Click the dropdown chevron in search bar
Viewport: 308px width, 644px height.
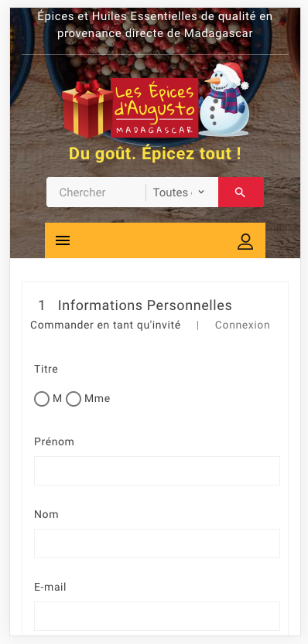(x=201, y=192)
